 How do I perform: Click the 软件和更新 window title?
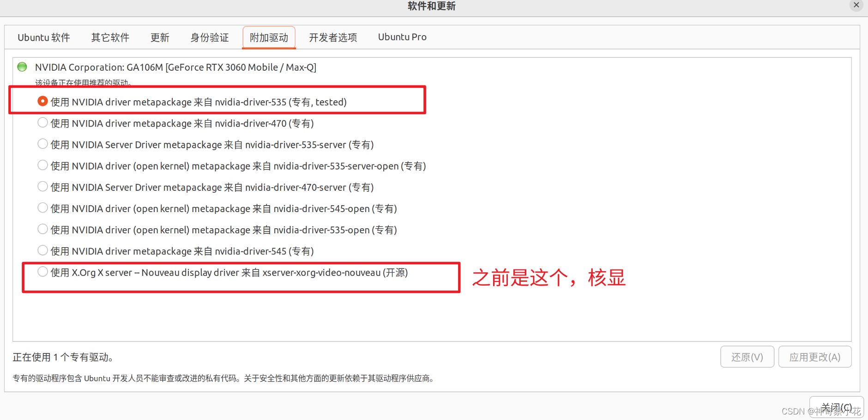(432, 6)
